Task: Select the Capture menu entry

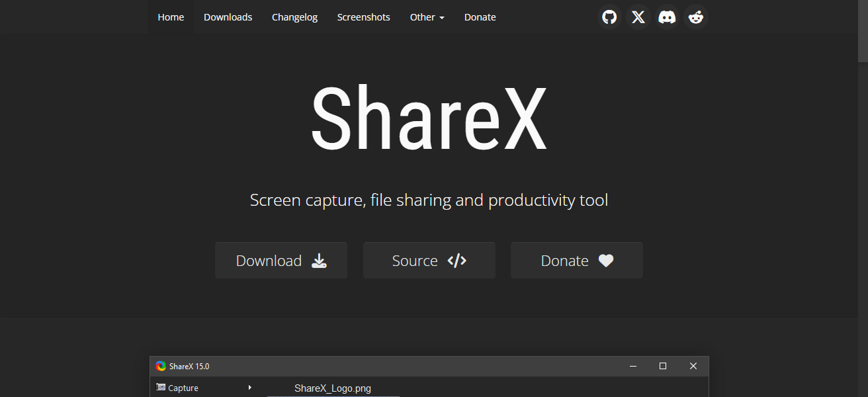Action: pyautogui.click(x=183, y=388)
